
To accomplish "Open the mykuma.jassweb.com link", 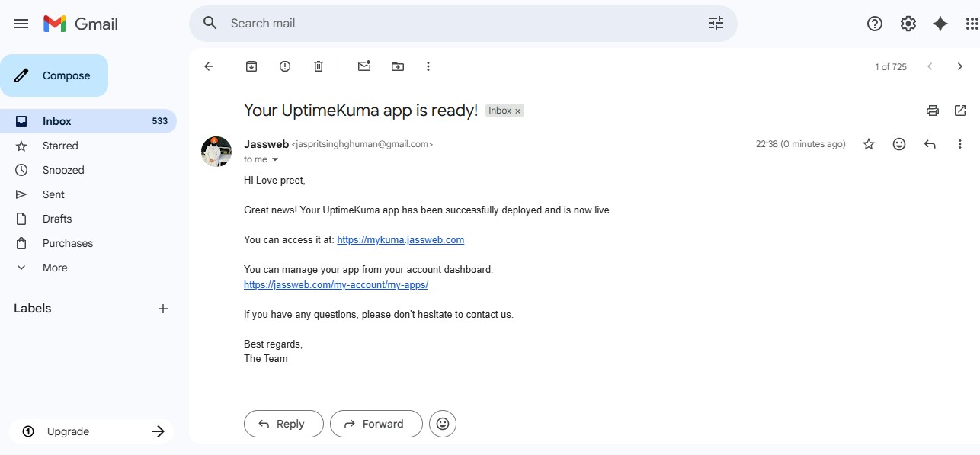I will [x=401, y=239].
